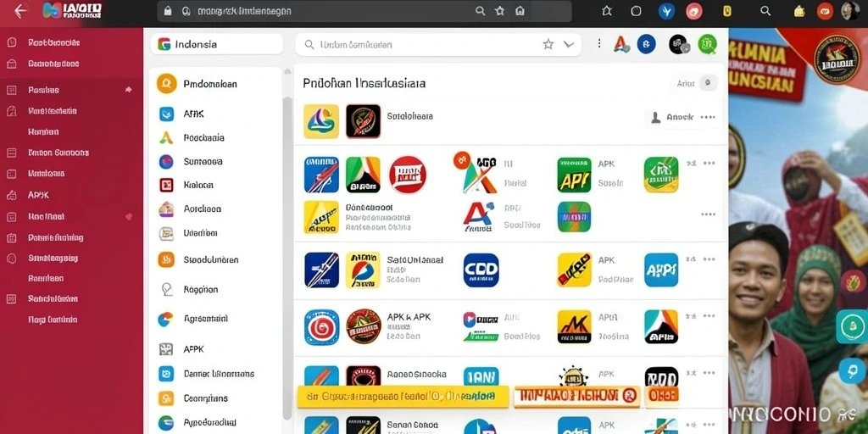868x434 pixels.
Task: Open the blue app icon with the red spiral
Action: 321,326
